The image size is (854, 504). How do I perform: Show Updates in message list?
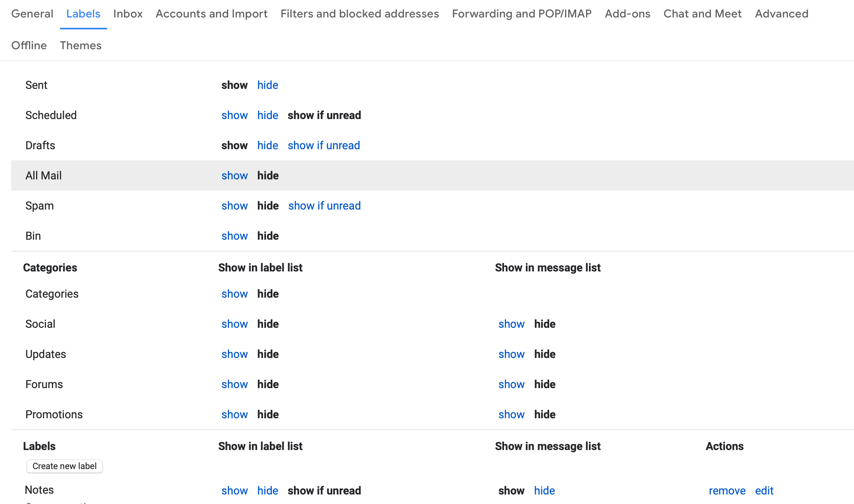[511, 354]
